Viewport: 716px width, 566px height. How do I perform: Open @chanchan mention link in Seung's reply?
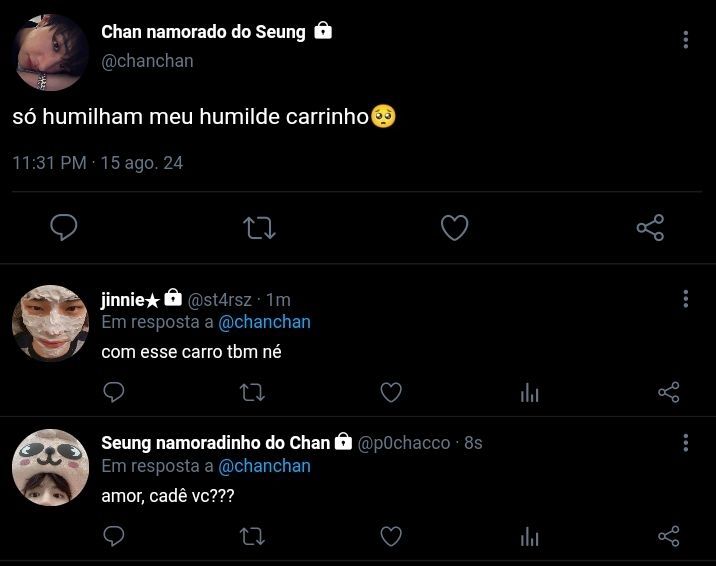click(x=264, y=466)
